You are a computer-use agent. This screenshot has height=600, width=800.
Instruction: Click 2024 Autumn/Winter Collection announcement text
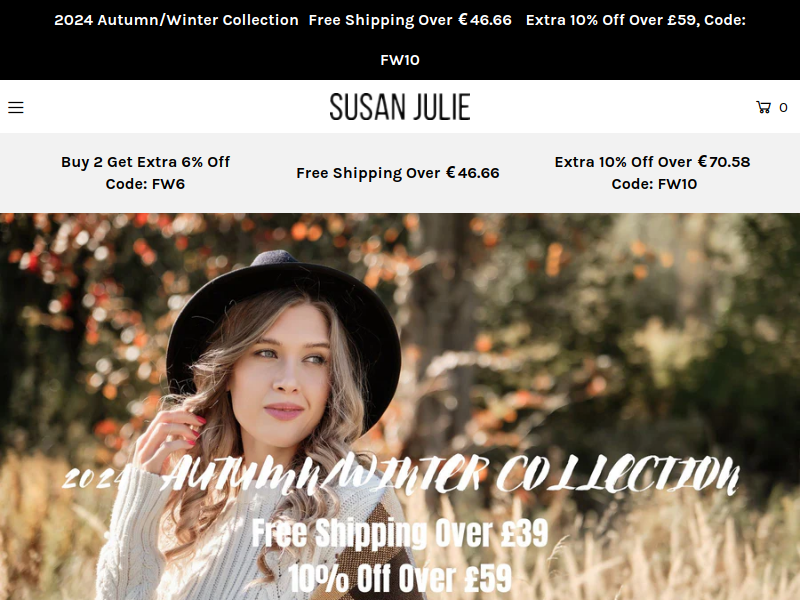pos(176,20)
